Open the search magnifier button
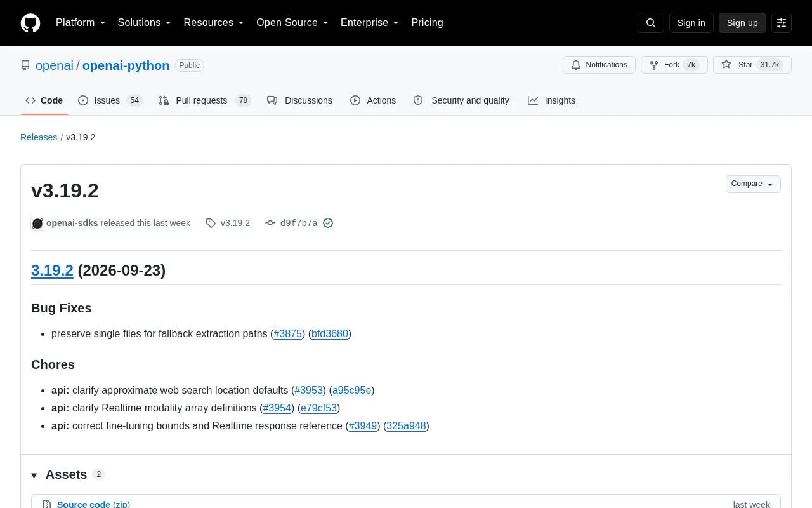 (651, 23)
